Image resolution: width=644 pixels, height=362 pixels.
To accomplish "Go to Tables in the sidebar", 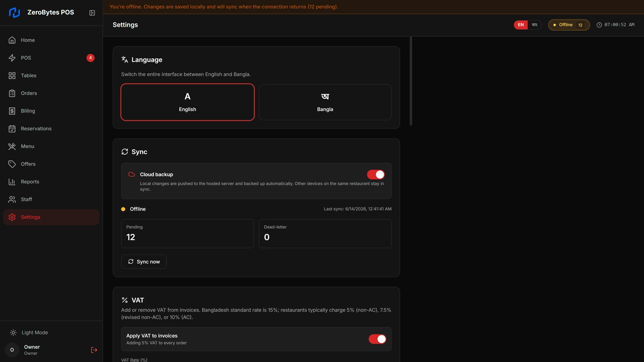I will [51, 76].
